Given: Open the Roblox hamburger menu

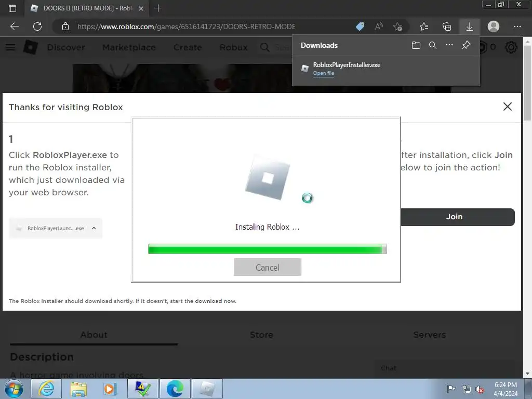Looking at the screenshot, I should pyautogui.click(x=10, y=47).
